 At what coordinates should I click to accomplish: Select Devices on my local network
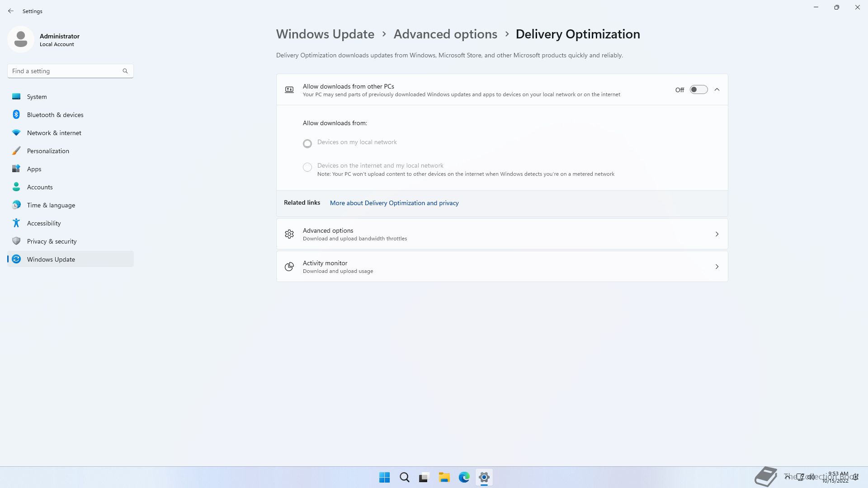pos(307,144)
